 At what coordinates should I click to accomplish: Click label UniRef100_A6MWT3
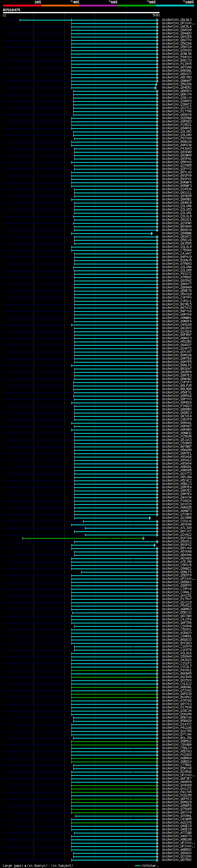pos(177,511)
